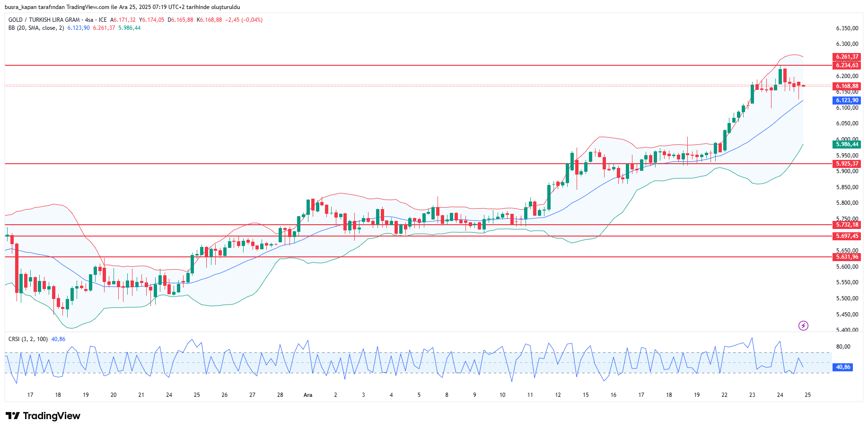Click the red 5.631,96 price axis label

click(846, 257)
